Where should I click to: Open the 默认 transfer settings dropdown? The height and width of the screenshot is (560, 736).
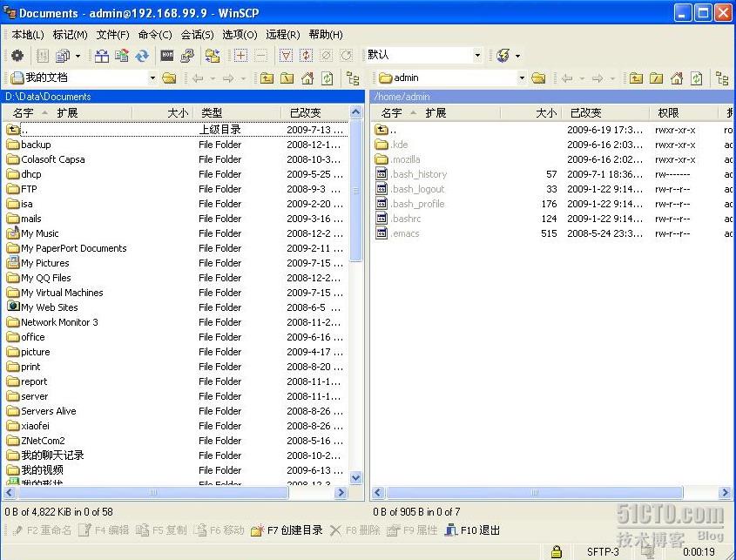pyautogui.click(x=477, y=56)
